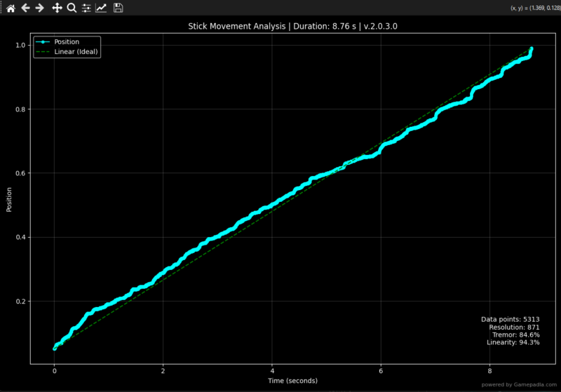Click the cursor coordinates readout
This screenshot has height=392, width=561.
point(535,8)
